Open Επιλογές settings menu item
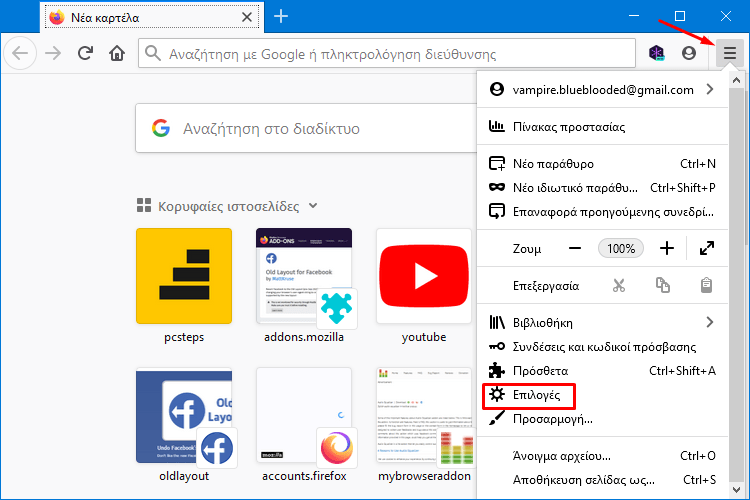Screen dimensions: 750x500 (x=602, y=395)
